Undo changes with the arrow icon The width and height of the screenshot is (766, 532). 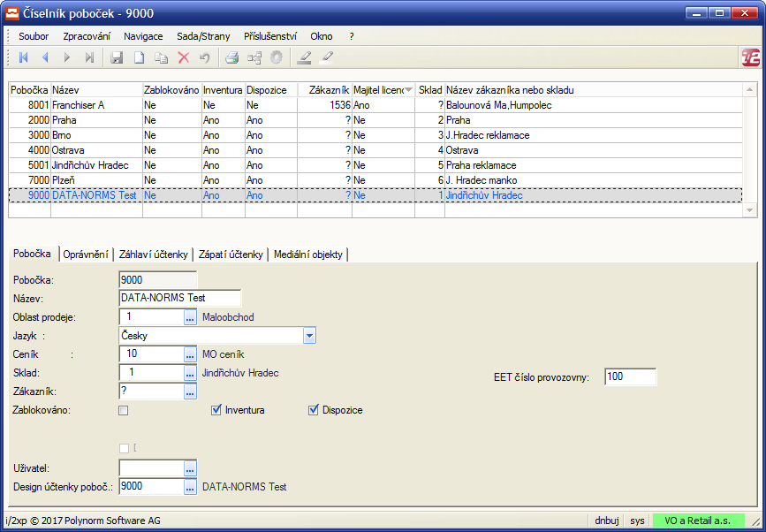(205, 57)
